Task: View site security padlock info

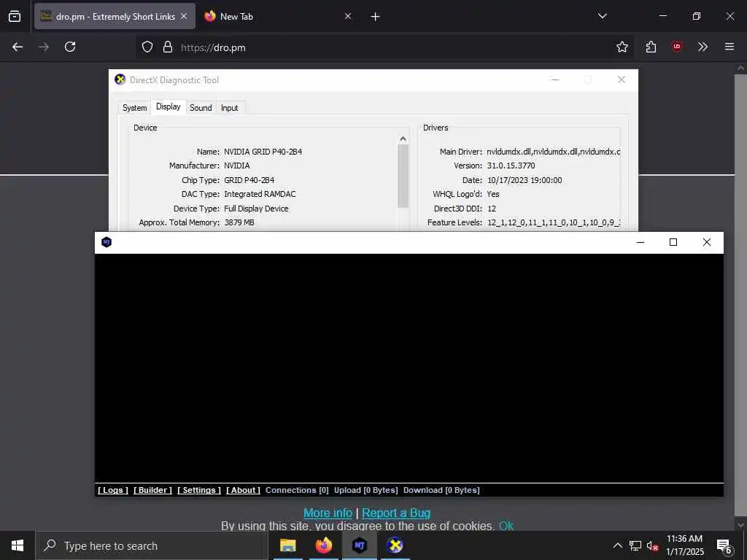Action: coord(168,47)
